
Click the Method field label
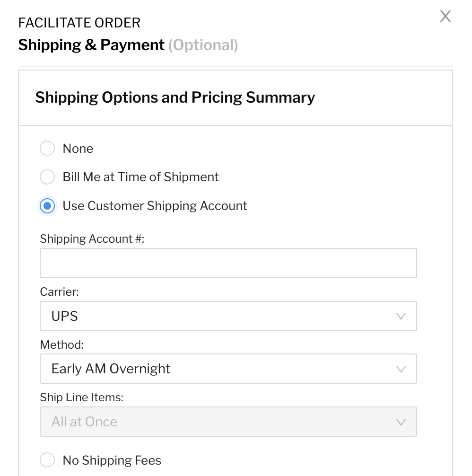pyautogui.click(x=61, y=345)
